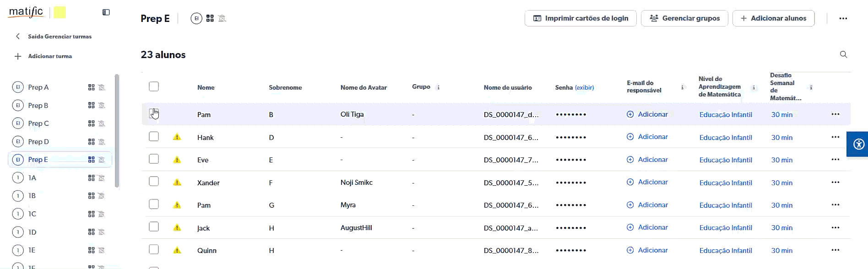Show passwords via exibir link
This screenshot has height=269, width=868.
[x=584, y=87]
